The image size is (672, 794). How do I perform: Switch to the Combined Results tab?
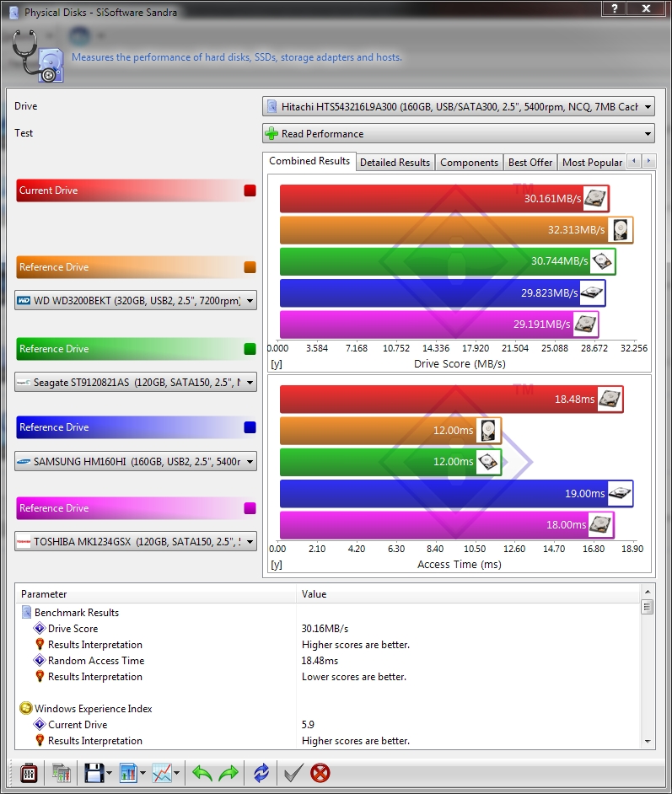click(309, 161)
